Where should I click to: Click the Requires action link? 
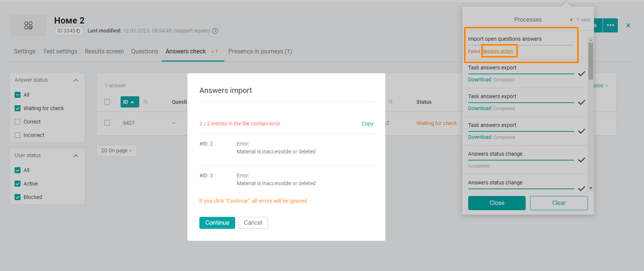497,51
